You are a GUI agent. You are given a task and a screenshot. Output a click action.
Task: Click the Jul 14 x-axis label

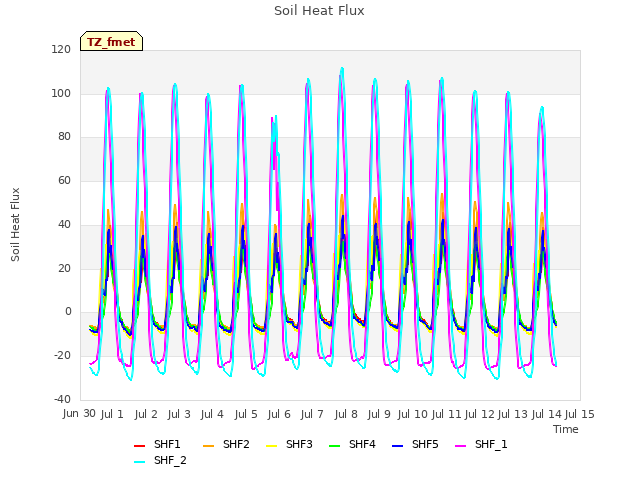547,415
